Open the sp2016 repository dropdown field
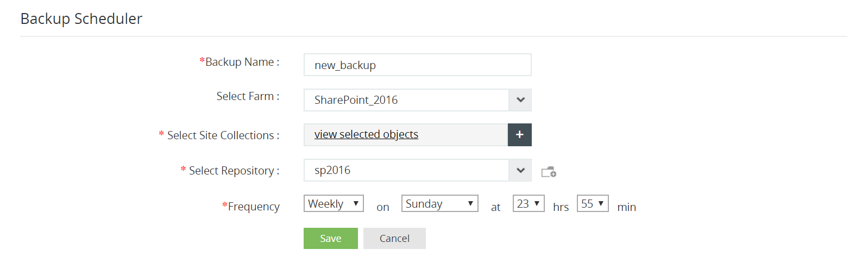The height and width of the screenshot is (274, 868). click(406, 170)
